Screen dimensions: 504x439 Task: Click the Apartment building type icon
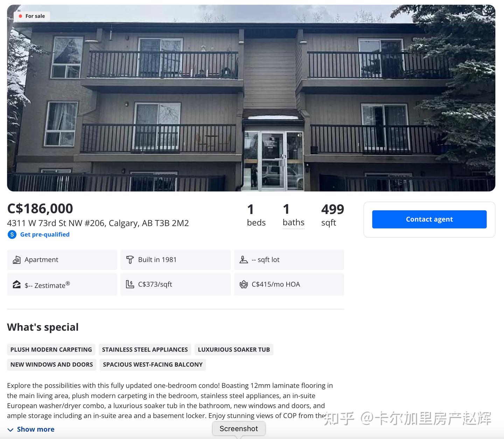(16, 260)
